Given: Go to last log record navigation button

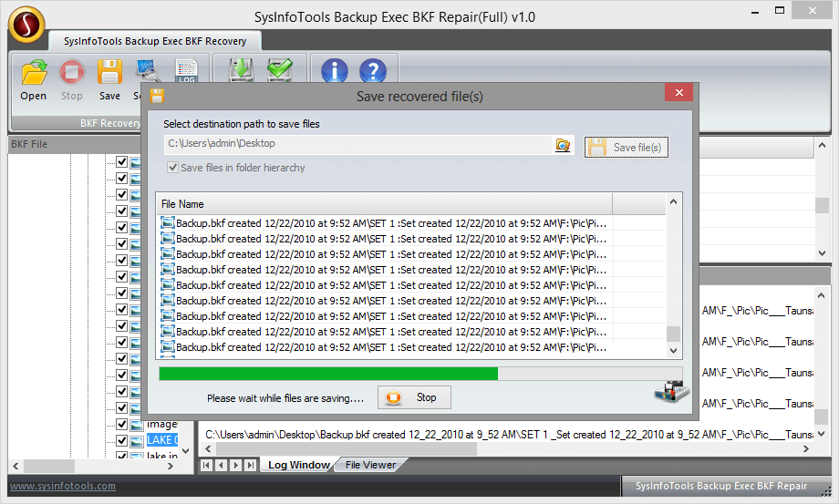Looking at the screenshot, I should [250, 465].
